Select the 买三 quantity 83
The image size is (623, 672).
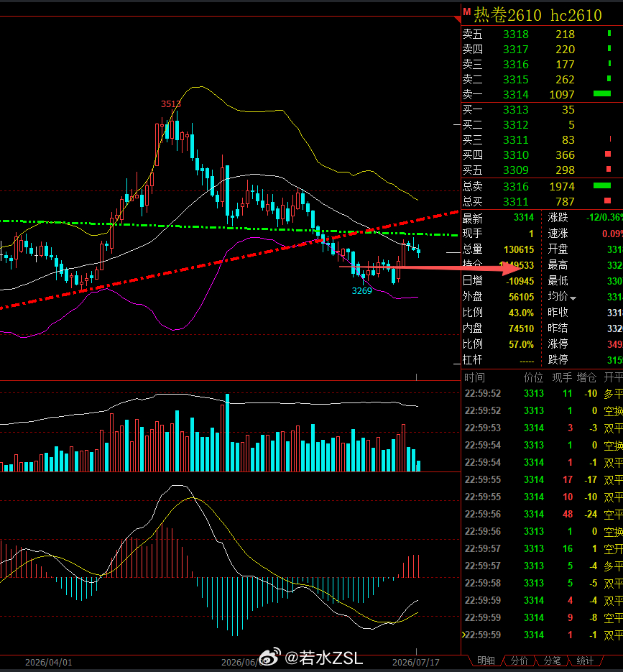[568, 139]
